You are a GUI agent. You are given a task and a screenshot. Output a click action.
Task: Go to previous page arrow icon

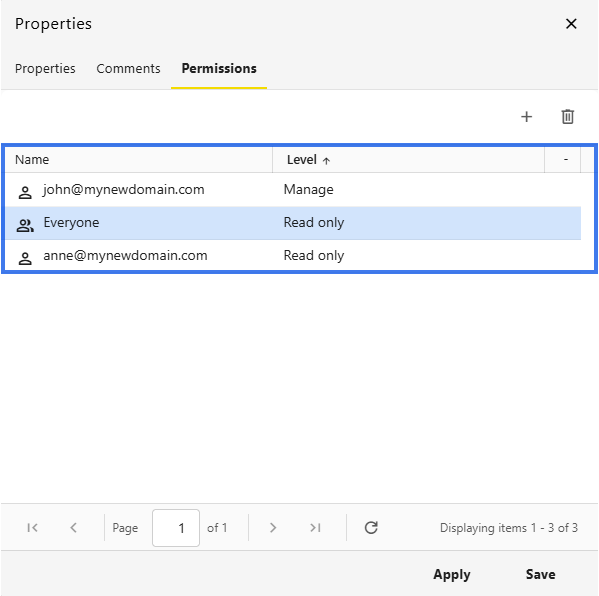click(x=74, y=528)
